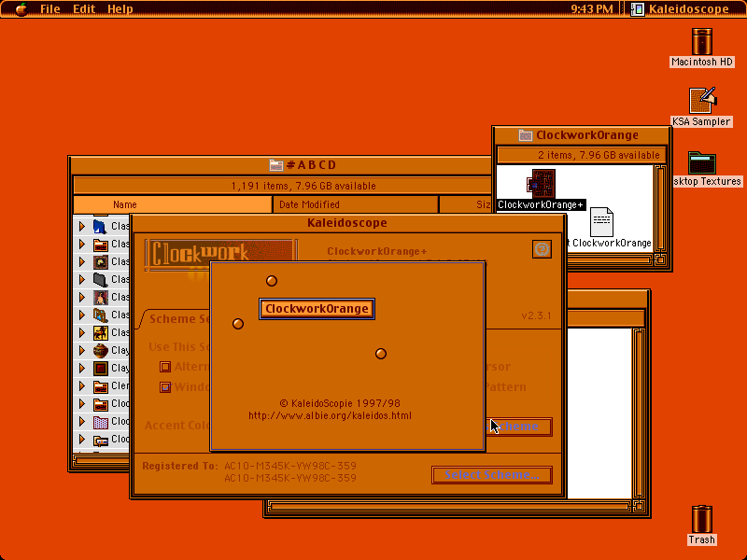Image resolution: width=747 pixels, height=560 pixels.
Task: Select the portrait painting icon in list
Action: (100, 297)
